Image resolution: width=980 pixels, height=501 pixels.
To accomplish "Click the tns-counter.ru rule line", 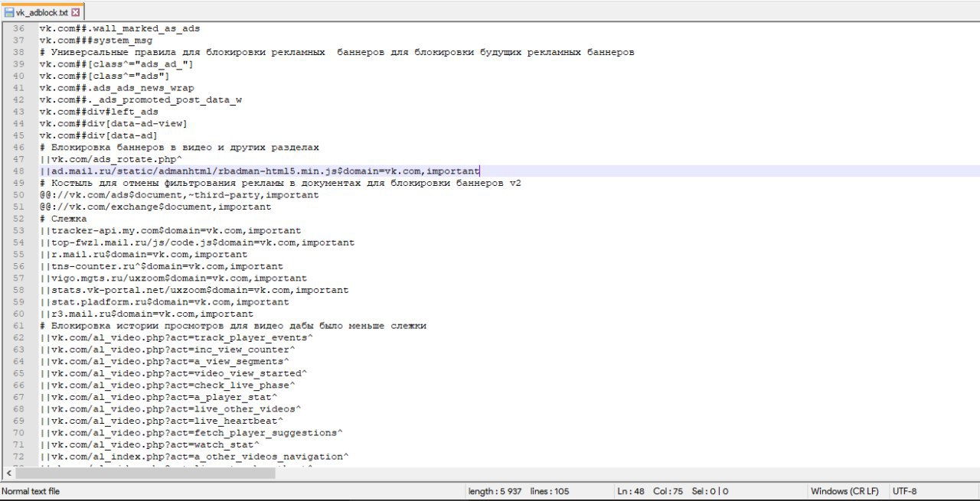I will (x=162, y=266).
